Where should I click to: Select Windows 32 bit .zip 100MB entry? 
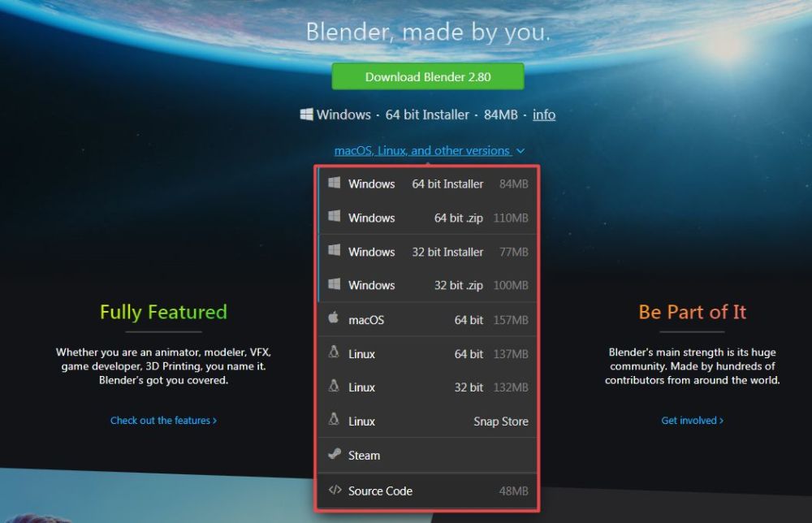427,285
